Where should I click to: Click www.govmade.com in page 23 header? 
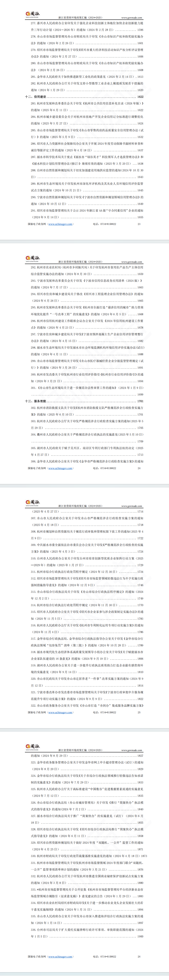point(132,18)
